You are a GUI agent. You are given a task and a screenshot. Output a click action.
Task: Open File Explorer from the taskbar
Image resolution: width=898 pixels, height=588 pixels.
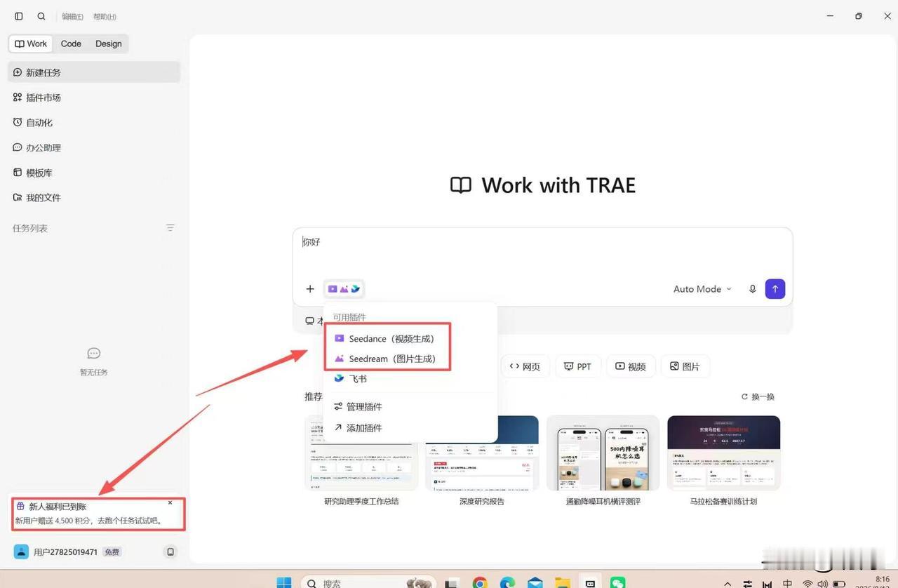[x=563, y=583]
